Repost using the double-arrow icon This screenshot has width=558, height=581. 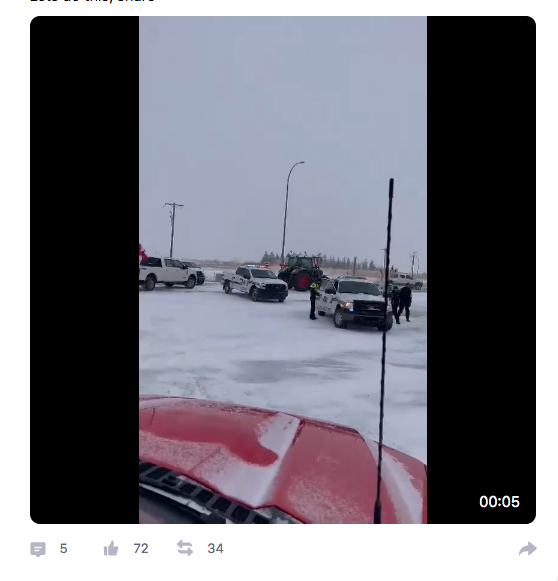click(185, 548)
